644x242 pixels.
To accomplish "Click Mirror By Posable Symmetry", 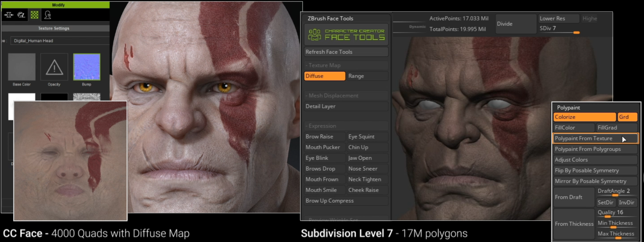I will pyautogui.click(x=595, y=181).
